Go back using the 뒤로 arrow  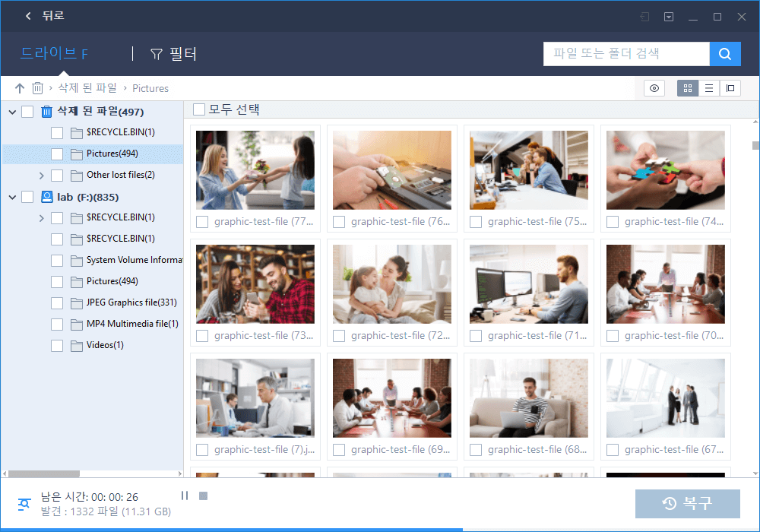[28, 16]
